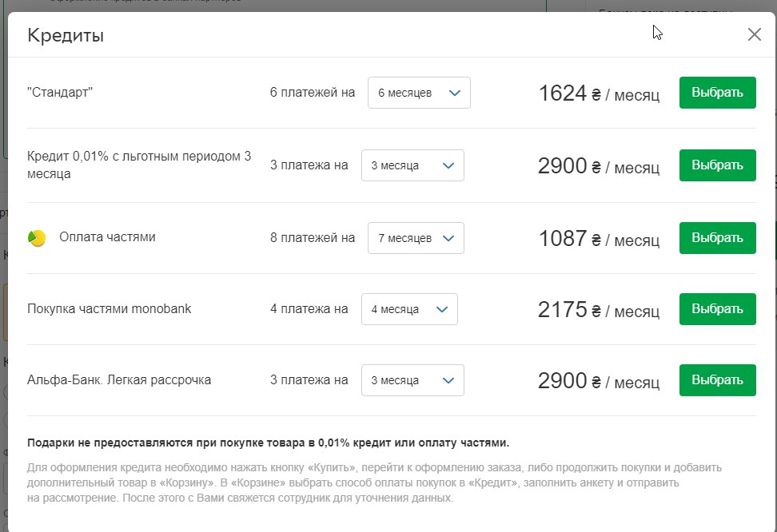Open the 3 месяца dropdown for Альфа-Банк
This screenshot has width=777, height=532.
point(412,380)
